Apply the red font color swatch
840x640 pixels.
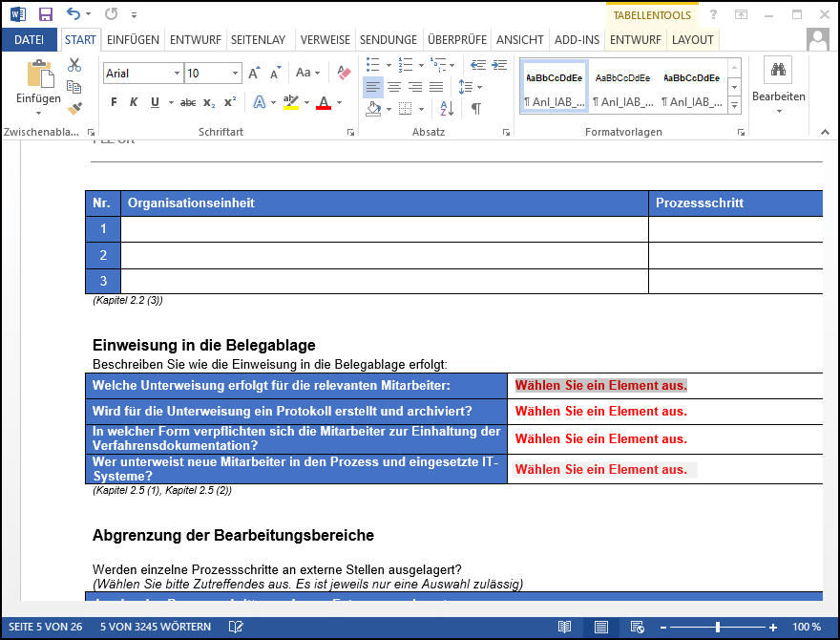[324, 103]
